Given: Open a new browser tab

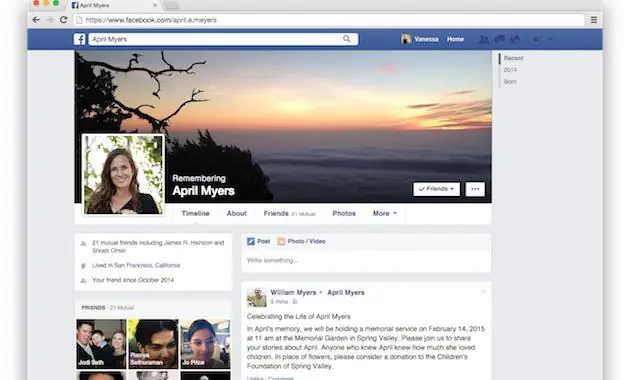Looking at the screenshot, I should click(x=172, y=5).
